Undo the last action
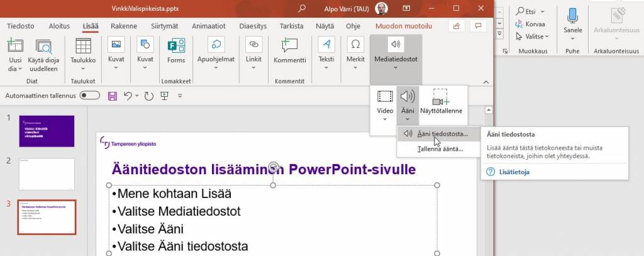Image resolution: width=644 pixels, height=256 pixels. 128,96
